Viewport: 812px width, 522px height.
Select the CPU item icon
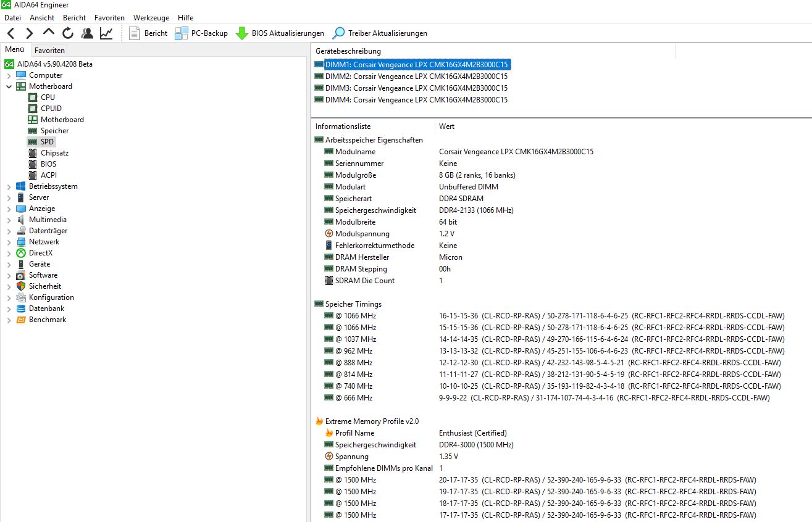(33, 97)
